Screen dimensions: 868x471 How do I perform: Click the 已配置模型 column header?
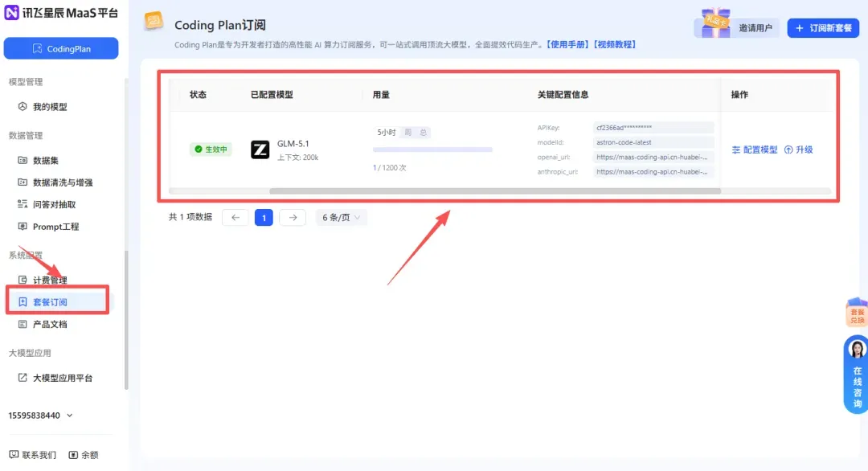(272, 95)
